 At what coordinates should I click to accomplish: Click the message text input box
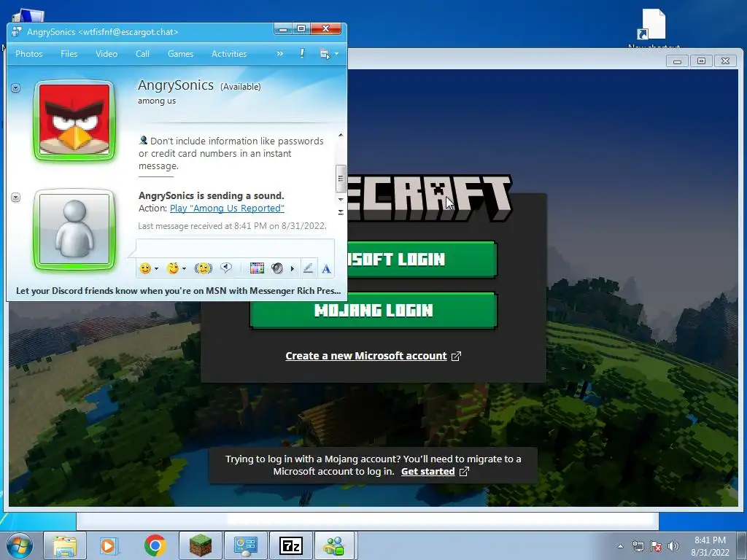[236, 249]
